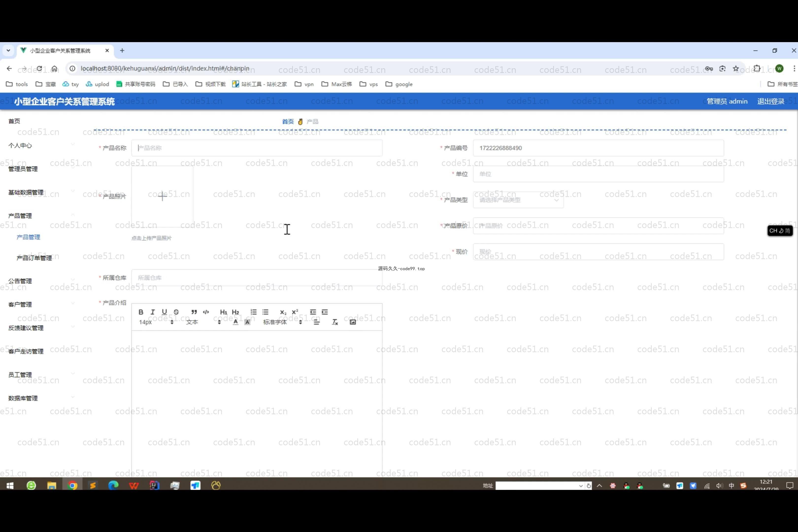
Task: Click the 单位 input field
Action: (x=598, y=174)
